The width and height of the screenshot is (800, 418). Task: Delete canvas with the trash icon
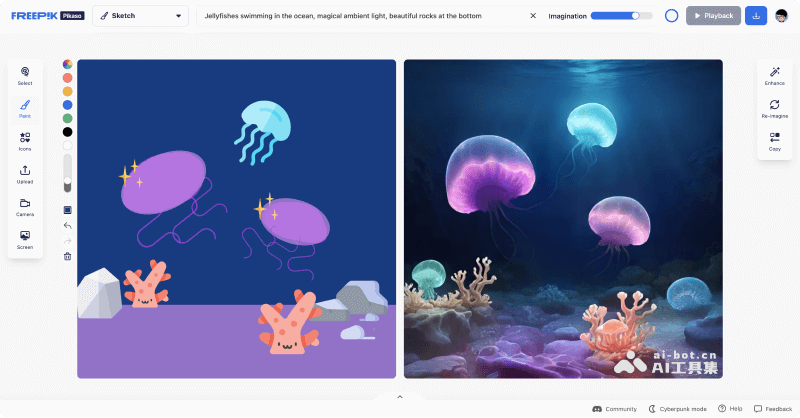tap(67, 256)
